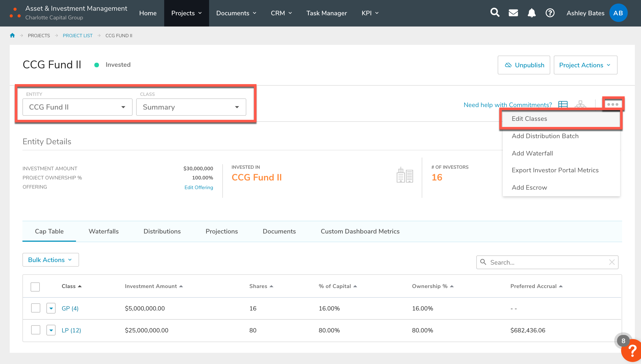Switch to org chart hierarchy view icon

pyautogui.click(x=580, y=105)
